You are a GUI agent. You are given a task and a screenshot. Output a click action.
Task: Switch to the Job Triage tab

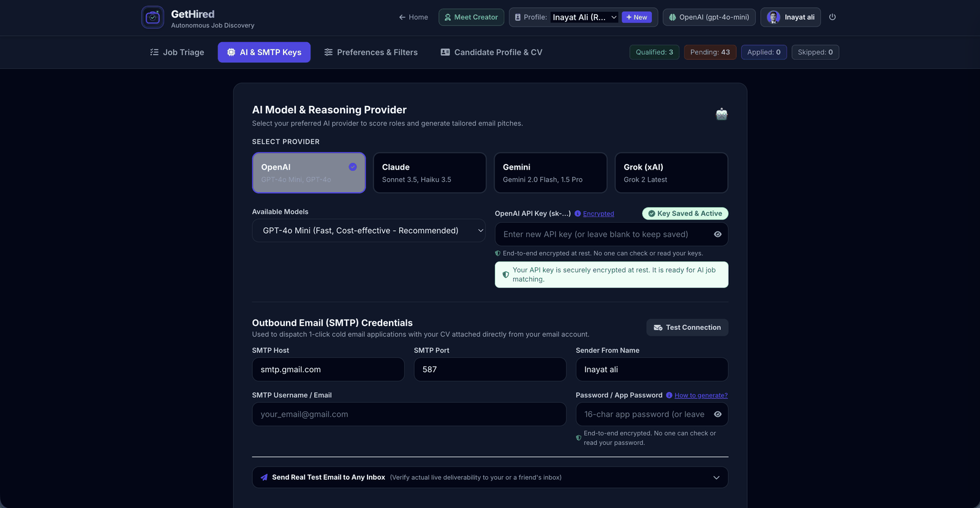tap(177, 52)
